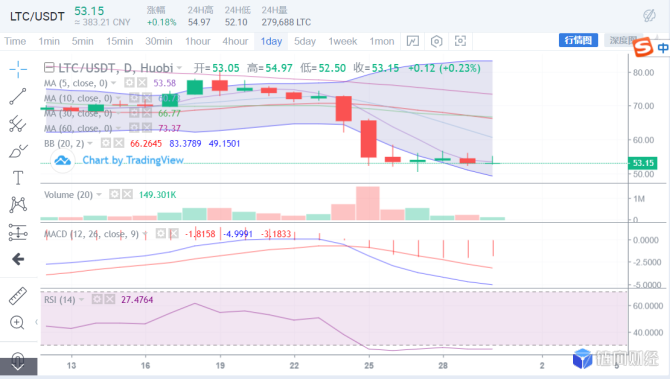The height and width of the screenshot is (379, 670).
Task: Choose the pitchfork drawing tool
Action: coord(18,123)
